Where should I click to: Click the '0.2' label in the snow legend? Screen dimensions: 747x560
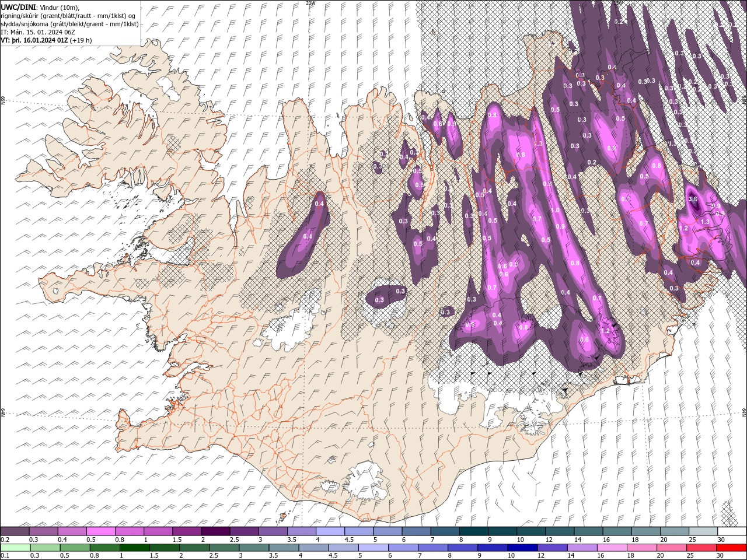tap(5, 540)
